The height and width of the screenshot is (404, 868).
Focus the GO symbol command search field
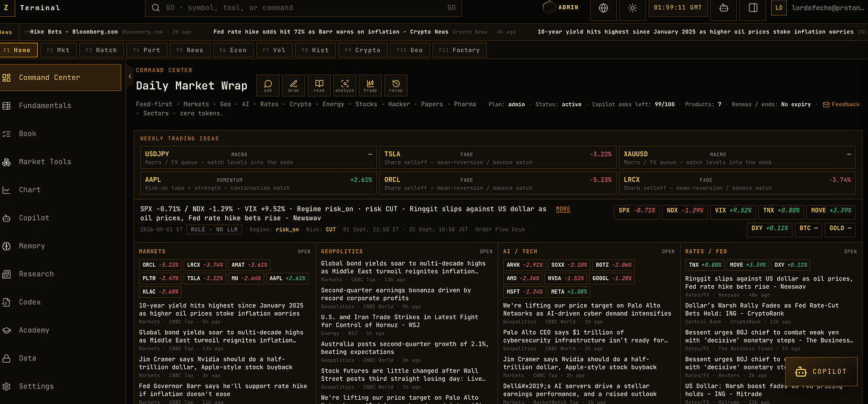pos(303,8)
